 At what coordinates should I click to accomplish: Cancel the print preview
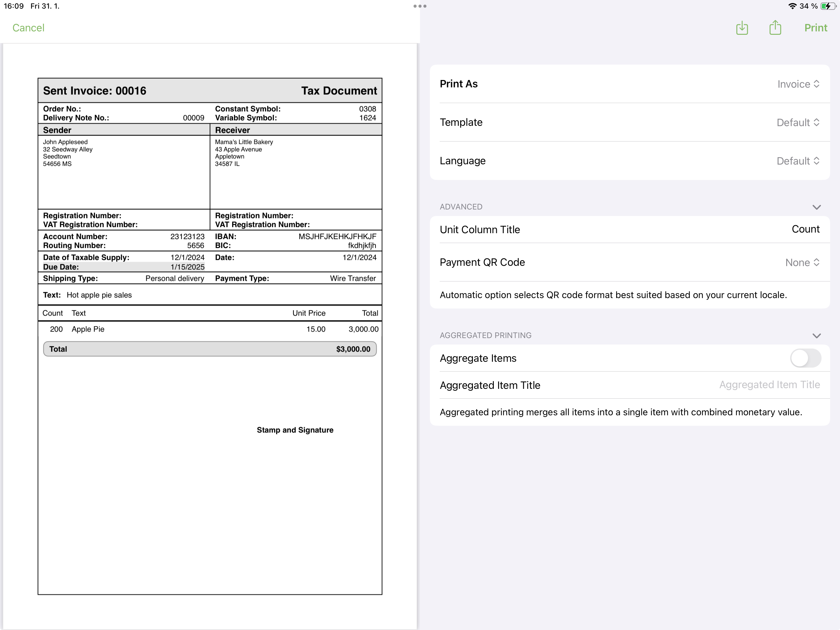pos(29,28)
